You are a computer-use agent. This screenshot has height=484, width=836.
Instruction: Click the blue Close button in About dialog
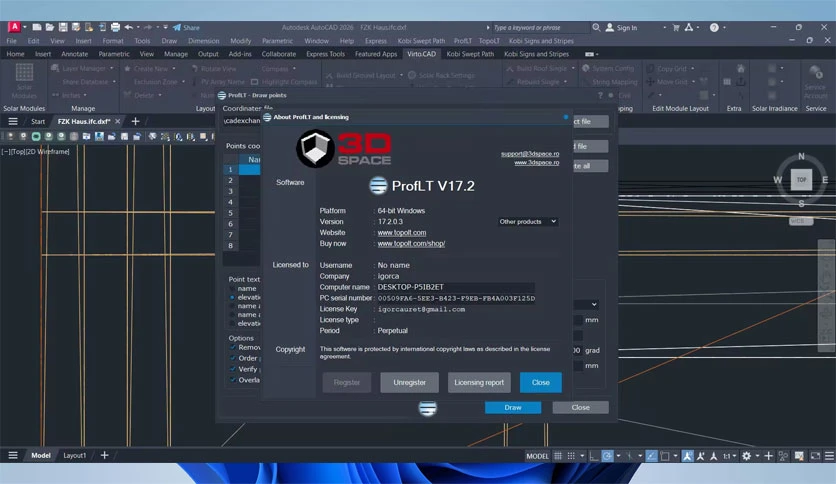541,382
